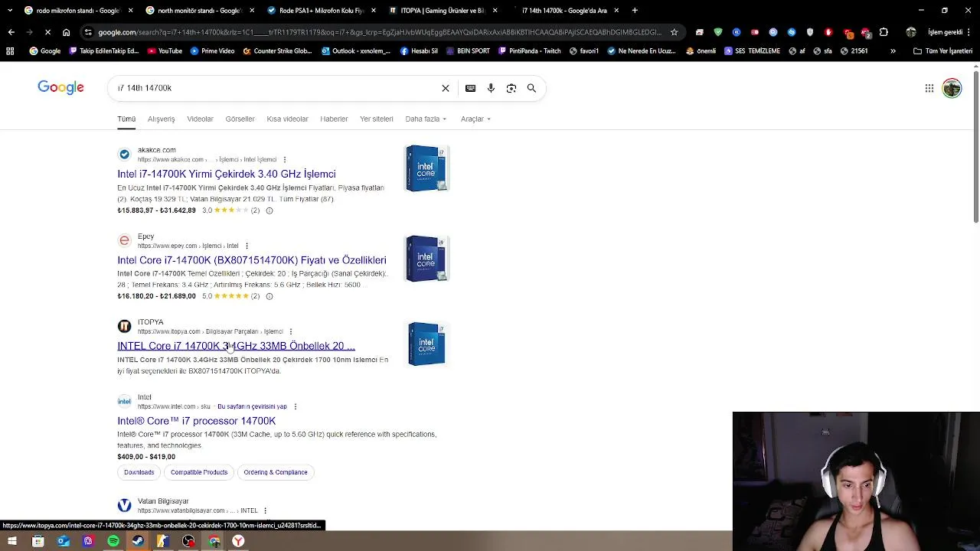Open more options for Epey result
The image size is (980, 551).
click(247, 246)
